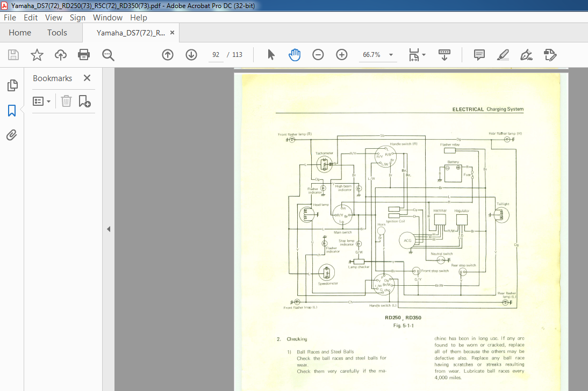Switch to the Home tab
588x391 pixels.
pos(20,33)
